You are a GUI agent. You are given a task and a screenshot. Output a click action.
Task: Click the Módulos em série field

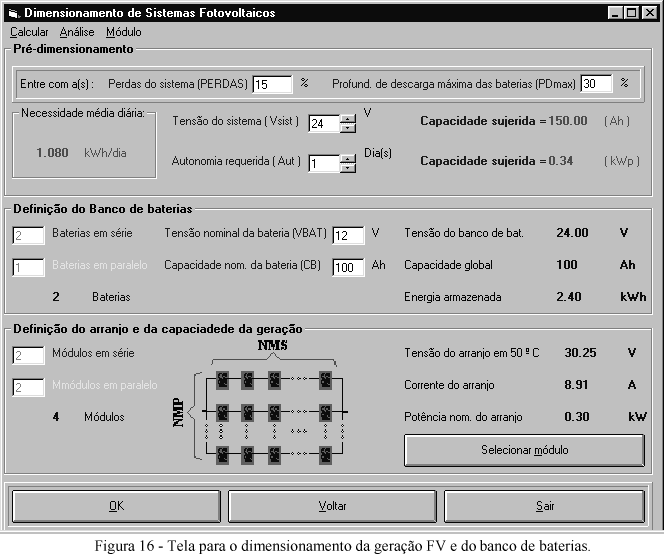(x=29, y=355)
